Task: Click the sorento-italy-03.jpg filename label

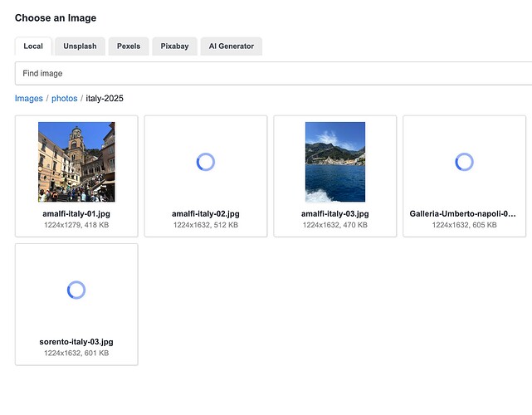Action: pyautogui.click(x=76, y=342)
